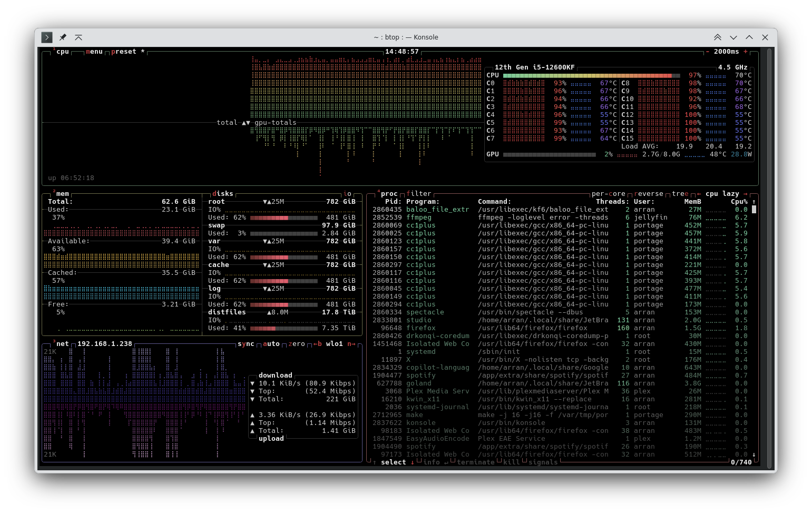The height and width of the screenshot is (514, 812).
Task: Click the swap Used 3% bar
Action: (x=284, y=233)
